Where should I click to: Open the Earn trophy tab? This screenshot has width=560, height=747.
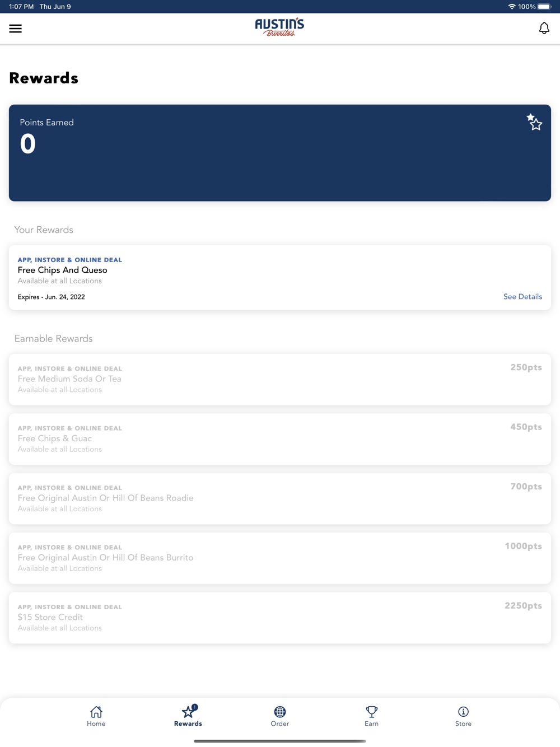(371, 716)
